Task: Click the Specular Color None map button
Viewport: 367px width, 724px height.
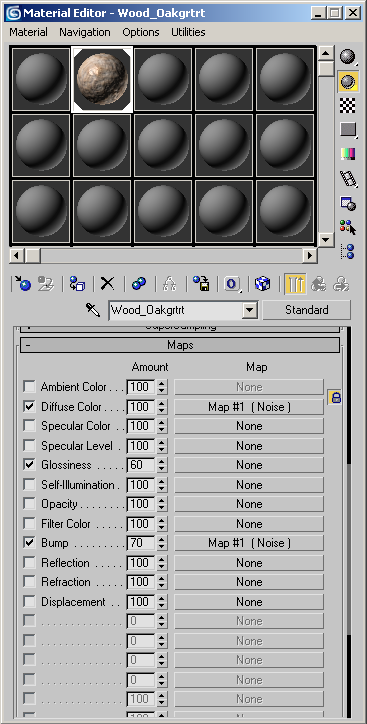Action: 249,426
